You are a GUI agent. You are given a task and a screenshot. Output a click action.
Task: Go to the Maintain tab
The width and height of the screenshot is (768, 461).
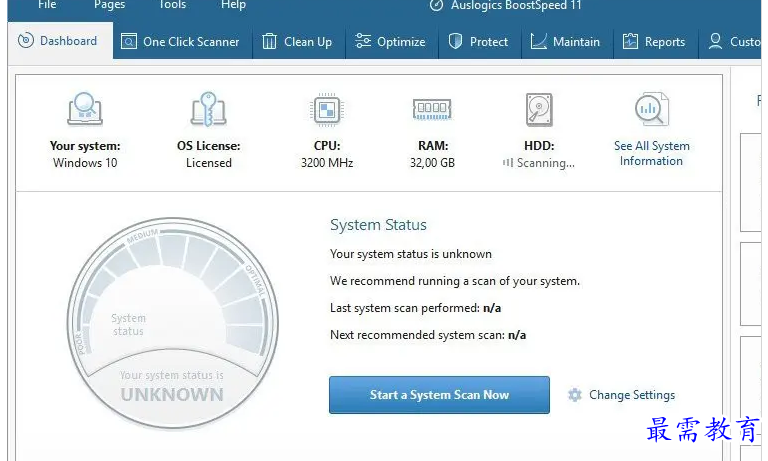[x=567, y=42]
